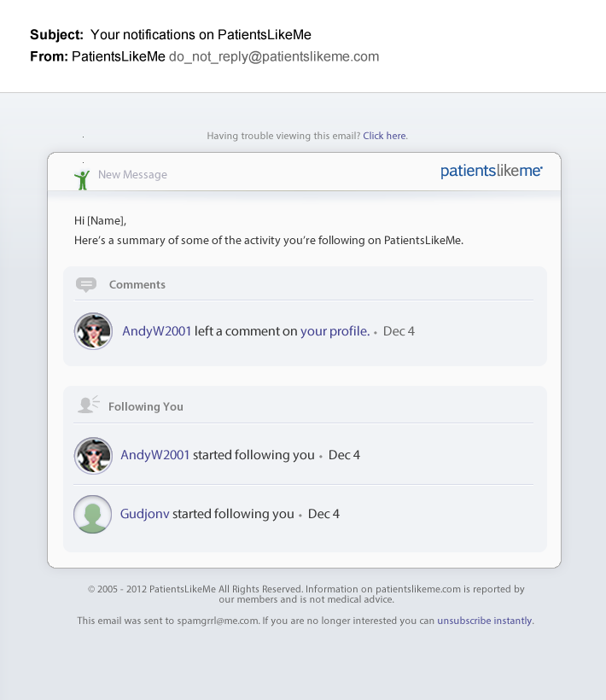Open the 'Click here' view email link
Viewport: 606px width, 700px height.
coord(384,136)
